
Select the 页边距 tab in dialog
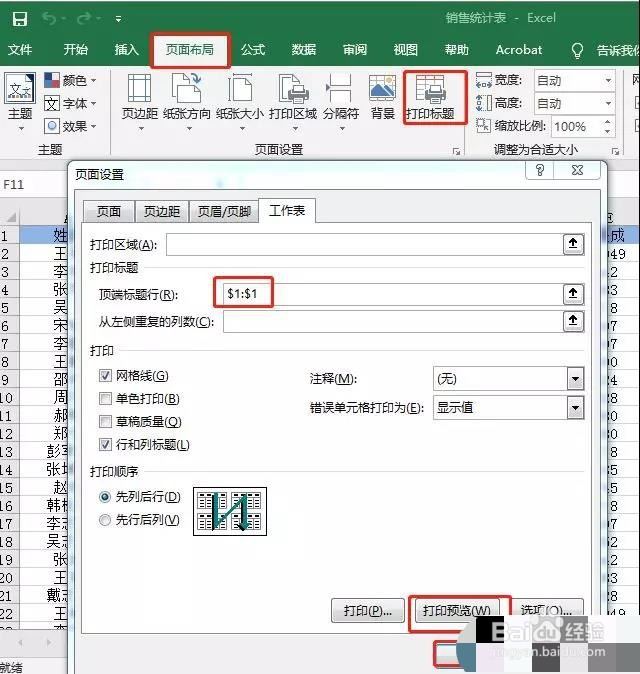[x=162, y=211]
